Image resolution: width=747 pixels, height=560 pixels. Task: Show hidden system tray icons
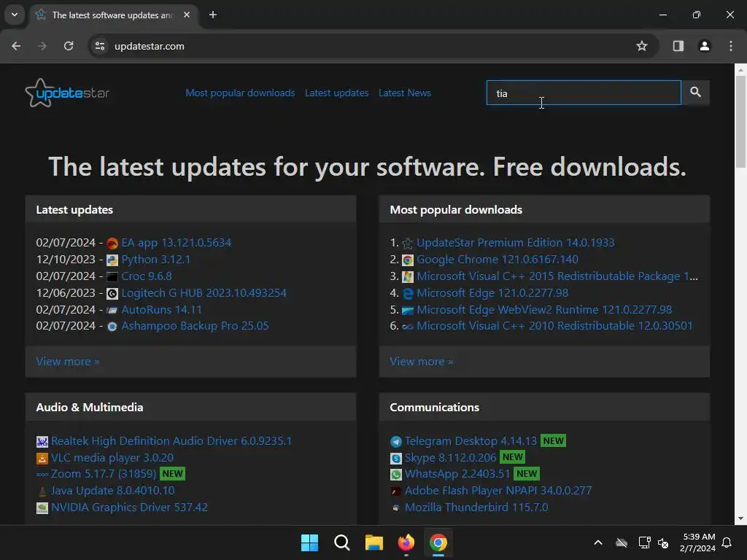pyautogui.click(x=598, y=542)
